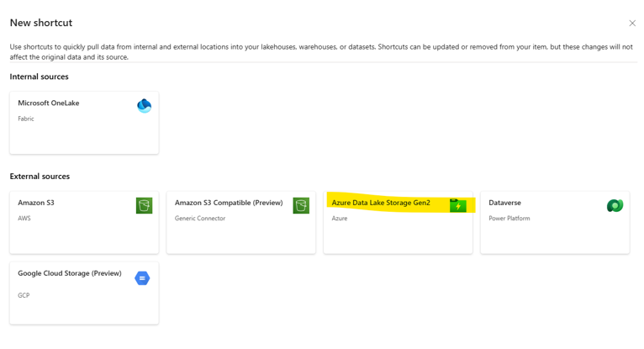The height and width of the screenshot is (349, 644).
Task: Pick Amazon S3 Compatible (Preview) title
Action: pyautogui.click(x=229, y=203)
